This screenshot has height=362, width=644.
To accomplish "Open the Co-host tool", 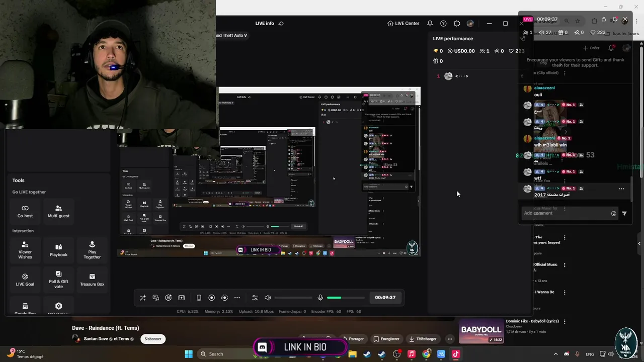I will pyautogui.click(x=25, y=211).
